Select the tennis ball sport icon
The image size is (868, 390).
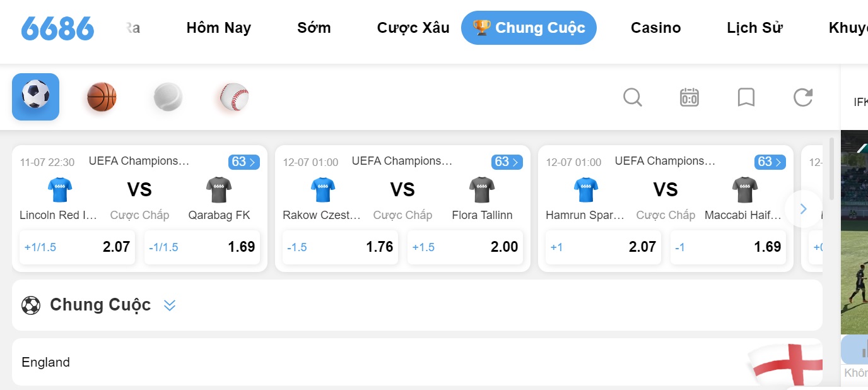[x=168, y=97]
